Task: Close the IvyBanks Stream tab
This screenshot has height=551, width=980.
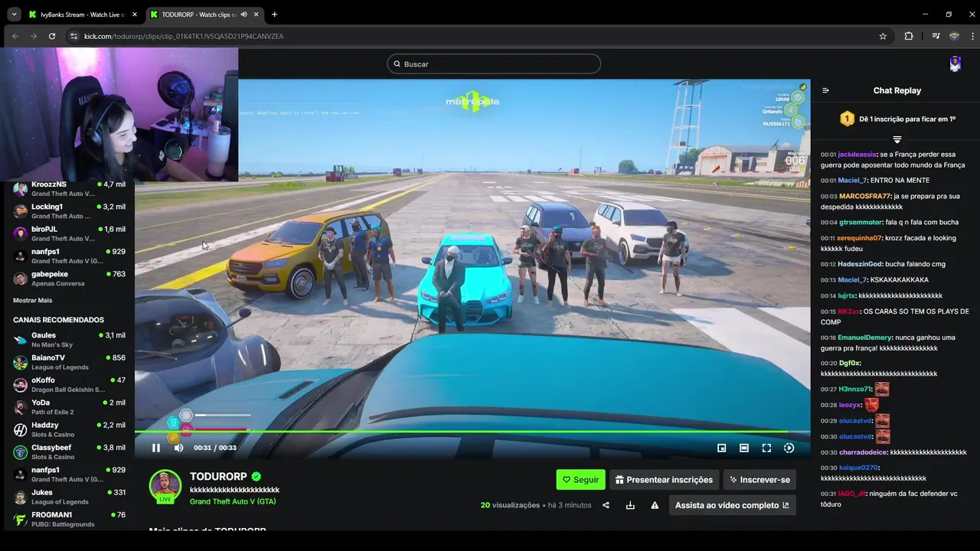Action: 134,14
